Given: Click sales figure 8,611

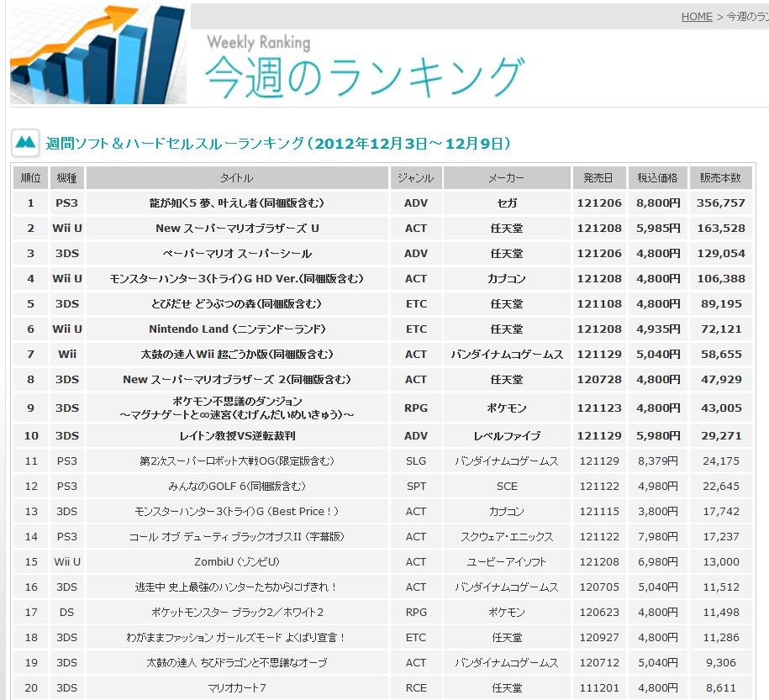Looking at the screenshot, I should click(721, 687).
